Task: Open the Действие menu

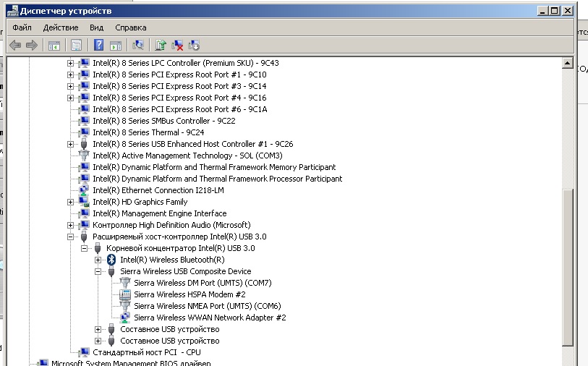Action: (x=61, y=27)
